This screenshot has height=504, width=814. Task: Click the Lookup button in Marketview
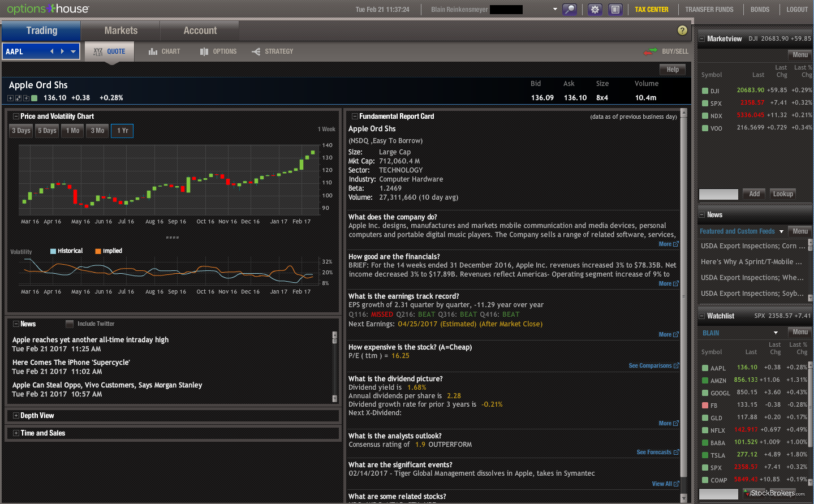pos(783,194)
